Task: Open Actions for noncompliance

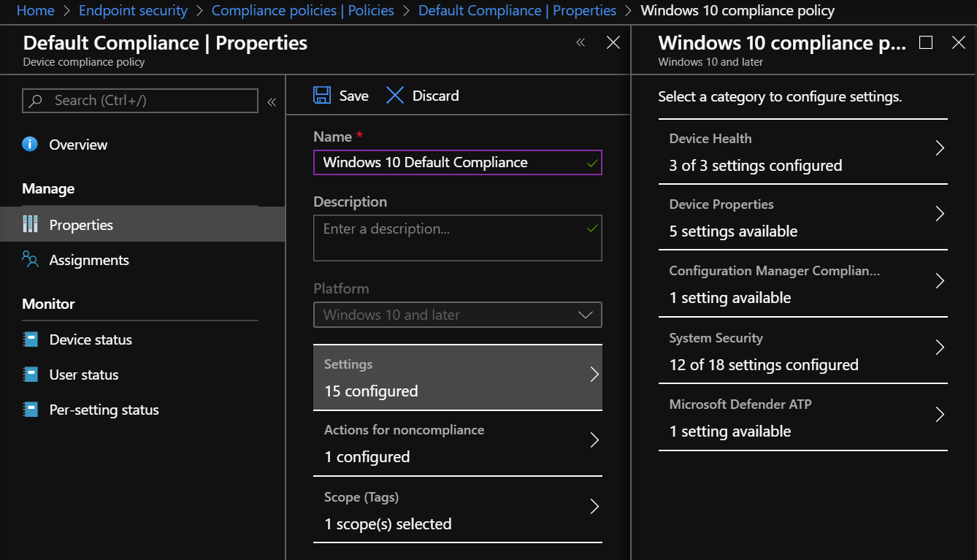Action: pos(457,443)
